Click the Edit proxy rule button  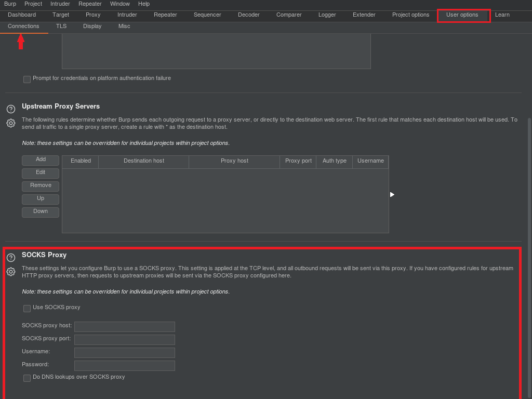[41, 173]
